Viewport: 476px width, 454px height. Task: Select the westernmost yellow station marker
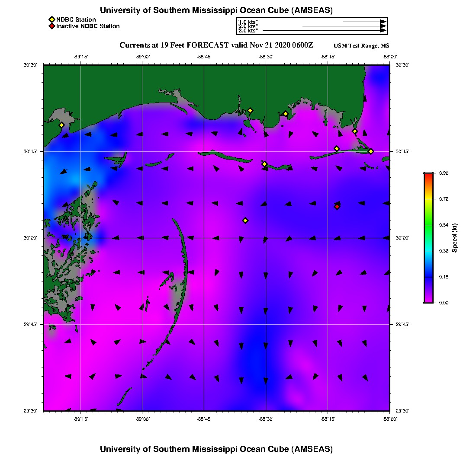[x=61, y=125]
